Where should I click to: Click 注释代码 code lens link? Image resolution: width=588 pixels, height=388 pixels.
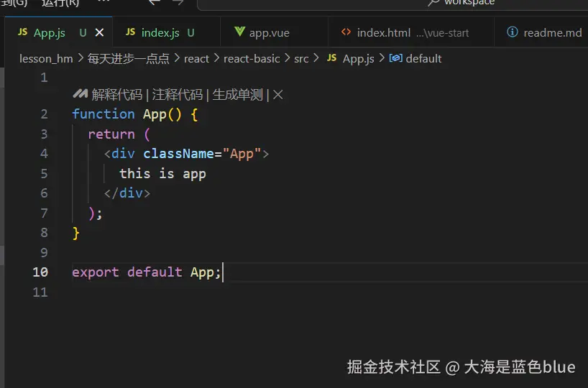click(x=177, y=94)
